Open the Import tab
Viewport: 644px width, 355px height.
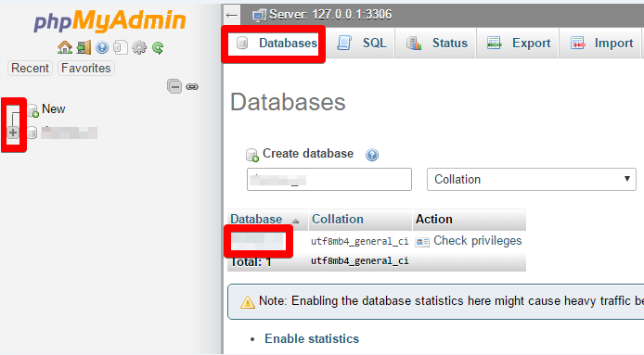[x=601, y=43]
